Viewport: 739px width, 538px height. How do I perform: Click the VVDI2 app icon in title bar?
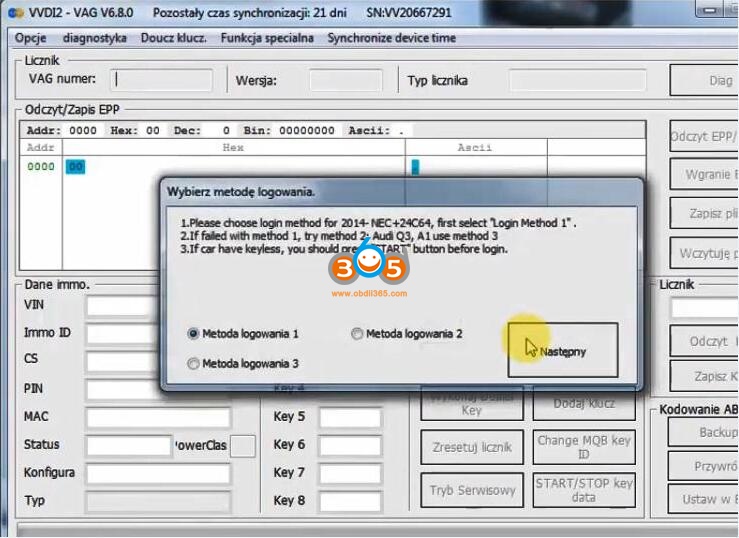pos(15,13)
